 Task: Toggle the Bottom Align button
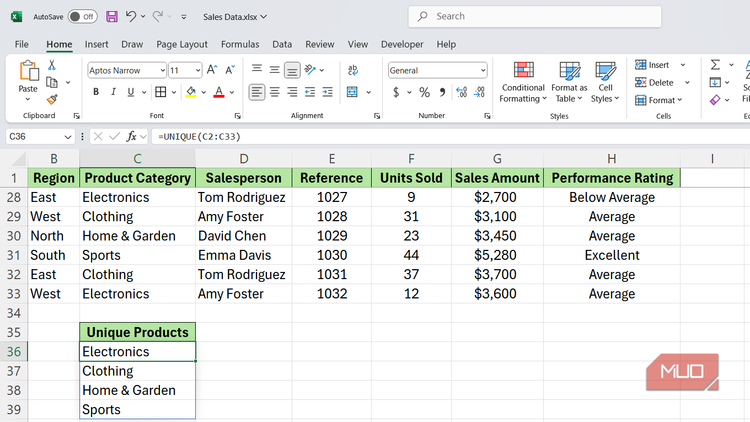292,70
